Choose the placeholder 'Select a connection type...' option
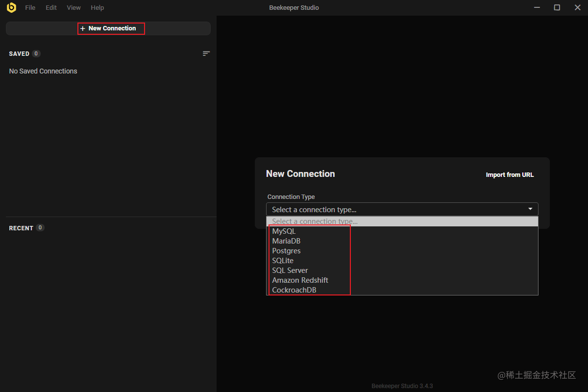The height and width of the screenshot is (392, 588). 402,221
